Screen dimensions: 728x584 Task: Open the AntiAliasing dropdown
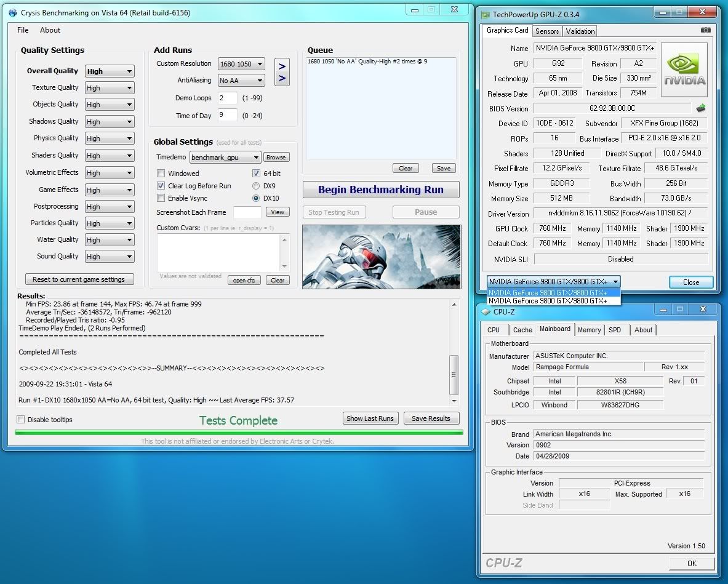[x=241, y=81]
